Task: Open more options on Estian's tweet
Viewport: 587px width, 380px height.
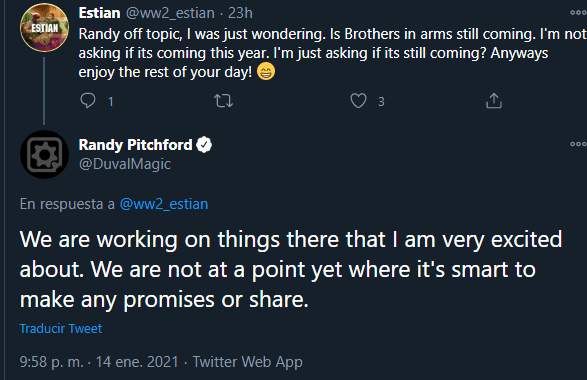Action: [578, 12]
